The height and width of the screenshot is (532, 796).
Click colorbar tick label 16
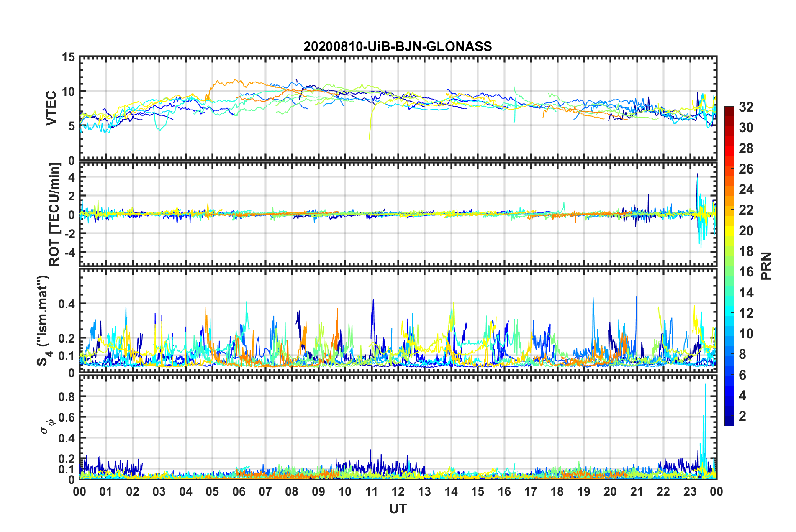tap(746, 272)
